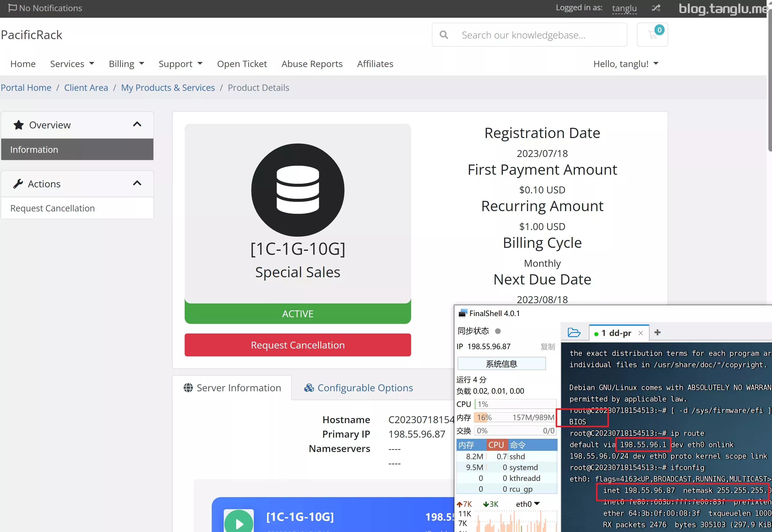The height and width of the screenshot is (532, 772).
Task: Click the knowledgebase search field
Action: coord(529,35)
